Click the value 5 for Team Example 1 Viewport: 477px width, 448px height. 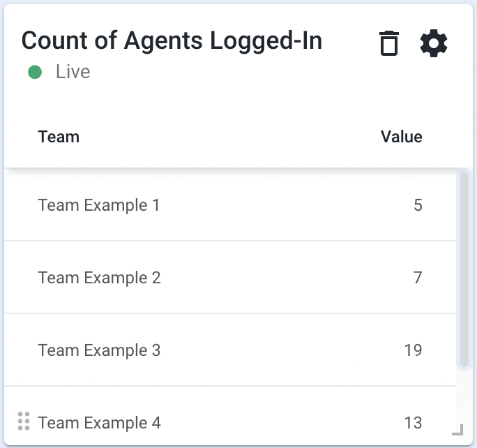[x=418, y=205]
